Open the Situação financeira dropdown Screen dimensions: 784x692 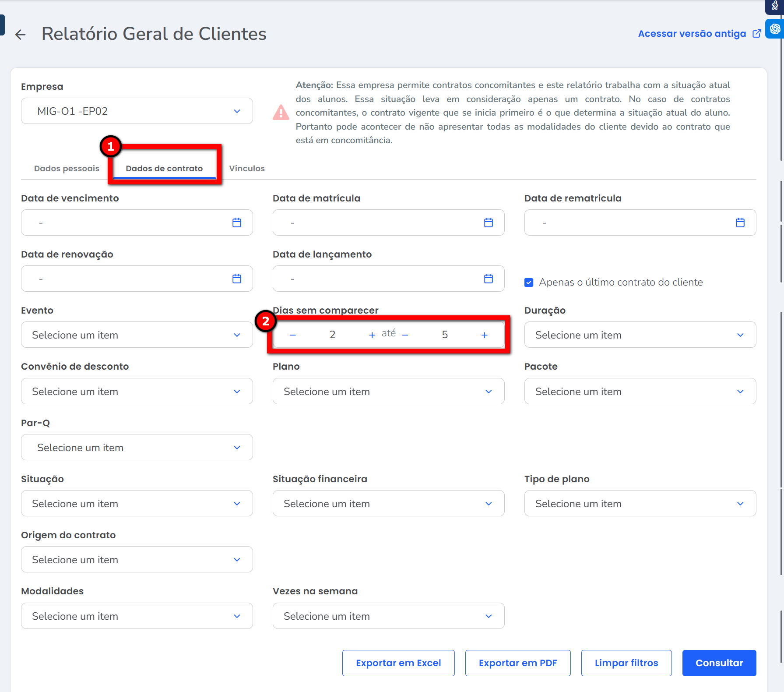(x=388, y=504)
